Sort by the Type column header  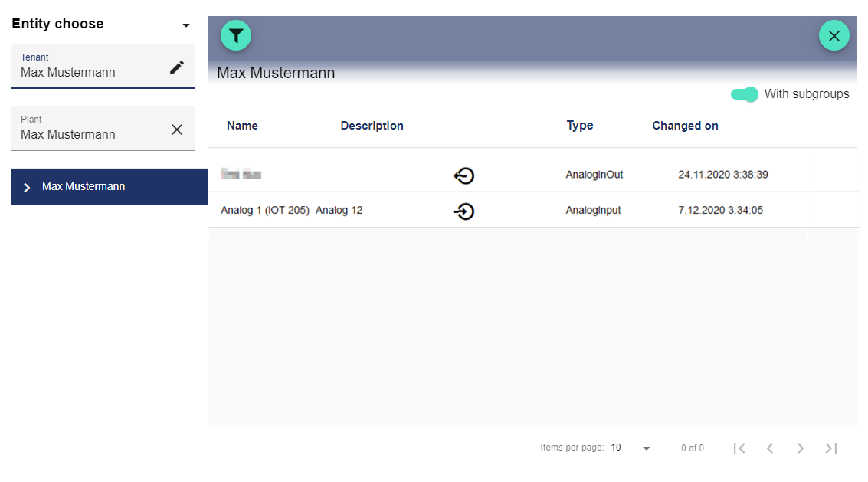[x=580, y=126]
